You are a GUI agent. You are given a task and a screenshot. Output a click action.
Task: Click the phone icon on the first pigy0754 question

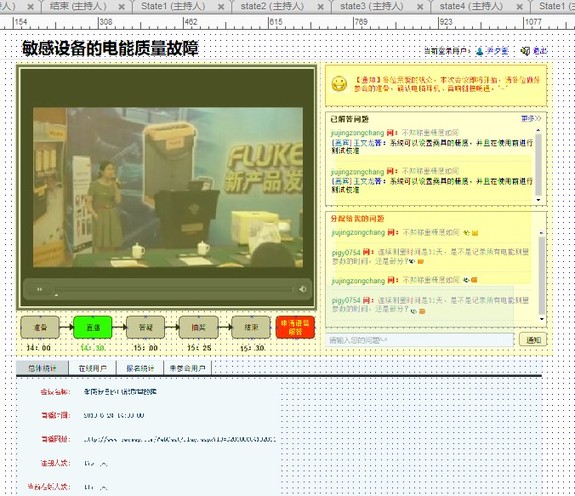[412, 262]
